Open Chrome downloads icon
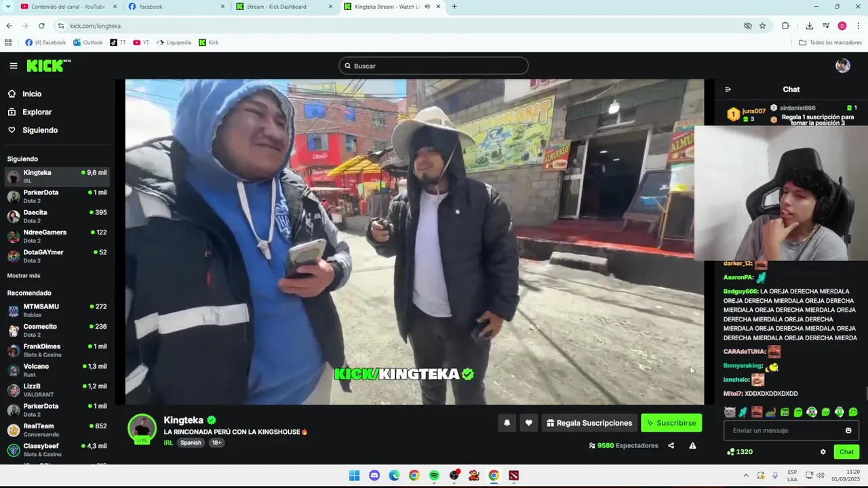This screenshot has height=488, width=868. (809, 26)
